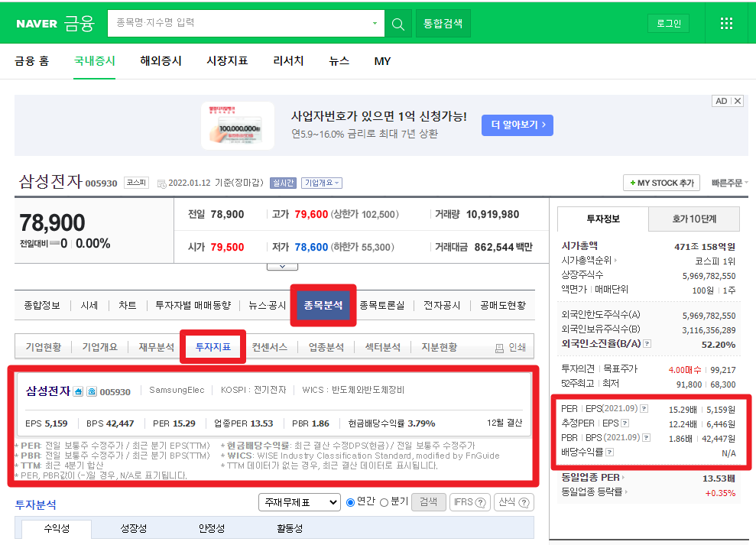Click the ad card thumbnail image

238,125
